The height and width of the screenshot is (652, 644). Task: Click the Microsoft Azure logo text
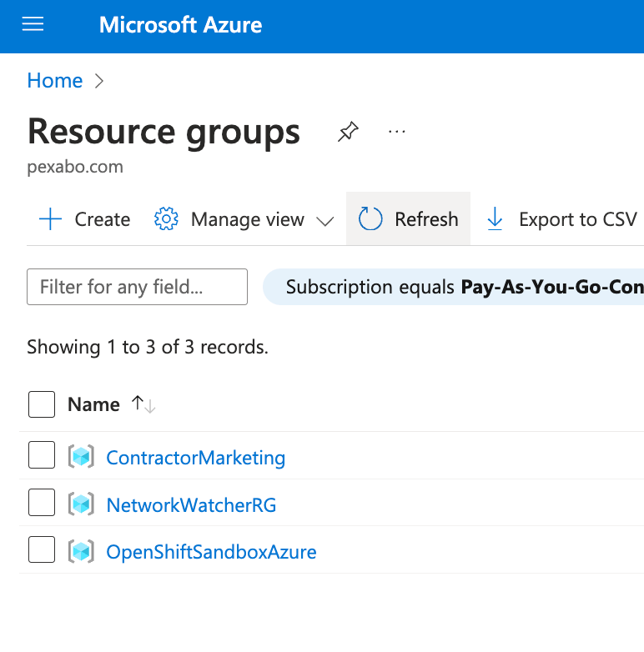tap(180, 25)
